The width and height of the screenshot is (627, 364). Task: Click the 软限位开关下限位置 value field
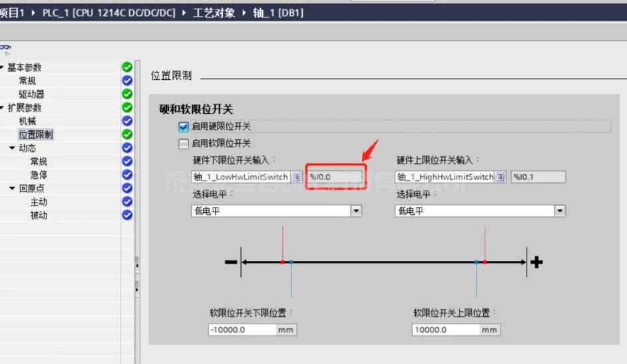pos(241,330)
